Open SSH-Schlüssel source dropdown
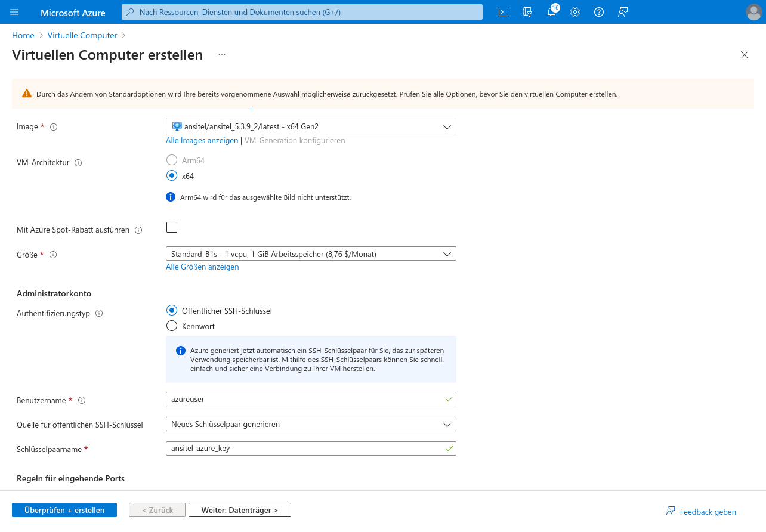This screenshot has height=532, width=766. pyautogui.click(x=311, y=424)
